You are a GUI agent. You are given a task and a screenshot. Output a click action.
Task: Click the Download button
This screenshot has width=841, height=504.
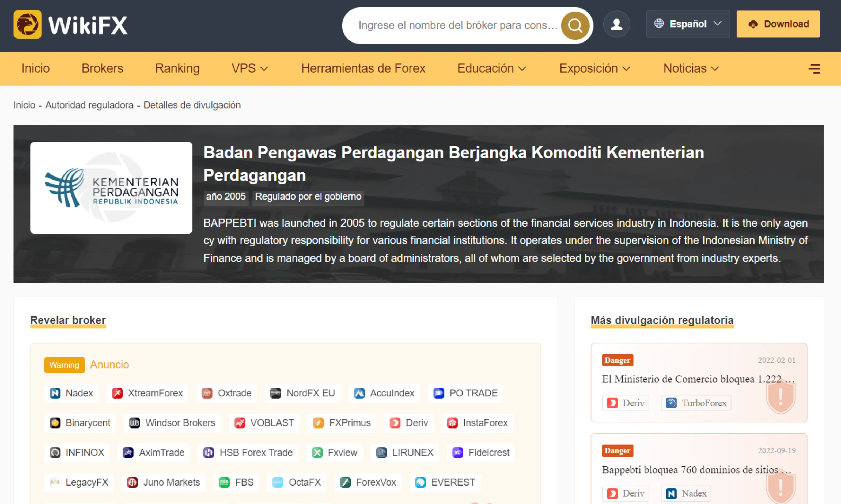point(778,24)
